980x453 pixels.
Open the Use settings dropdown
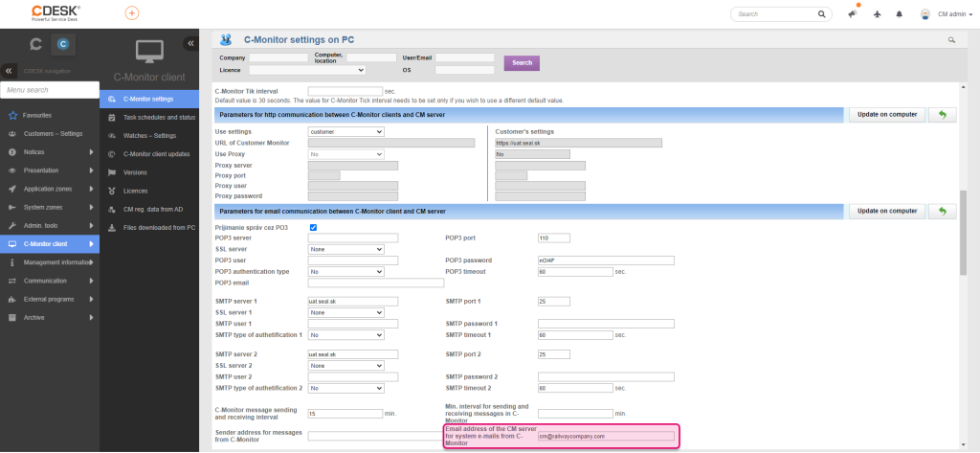[346, 132]
